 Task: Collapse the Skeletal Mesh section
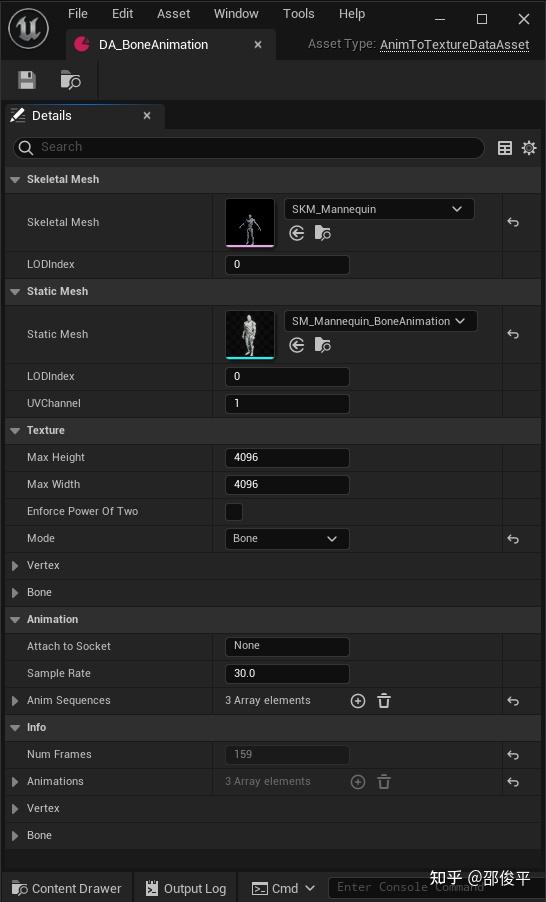point(16,179)
